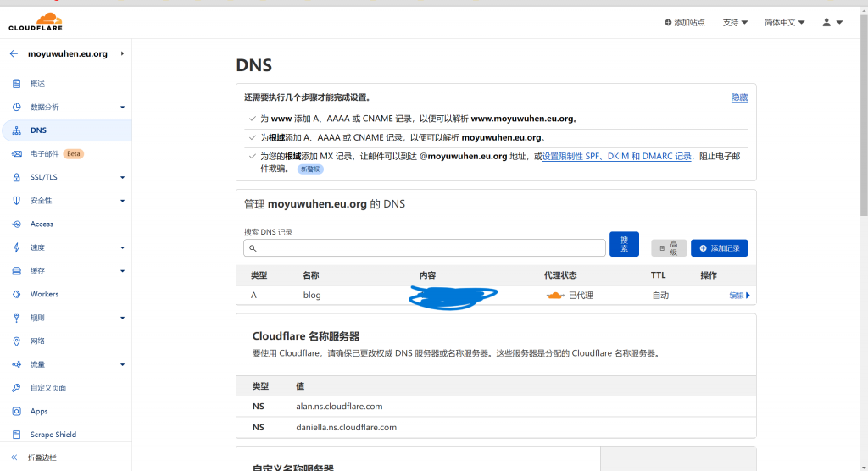Click the 隐藏 hide link
This screenshot has width=868, height=471.
coord(739,97)
